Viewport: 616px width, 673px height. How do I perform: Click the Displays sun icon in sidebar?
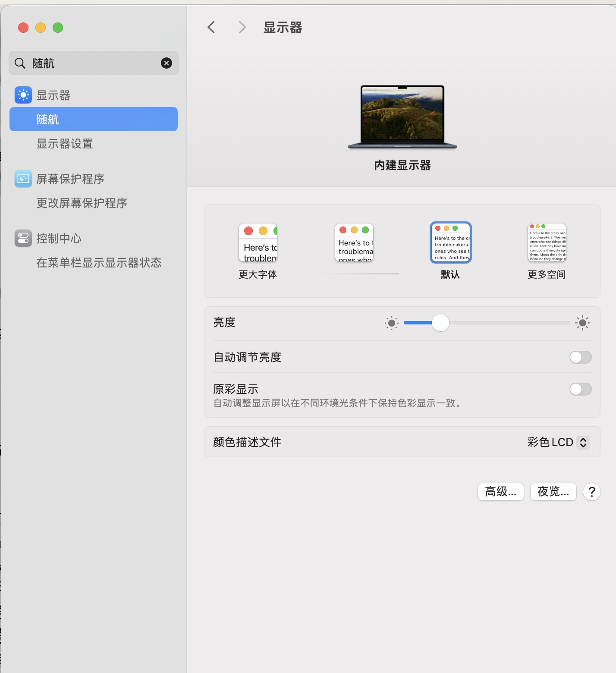pyautogui.click(x=23, y=95)
